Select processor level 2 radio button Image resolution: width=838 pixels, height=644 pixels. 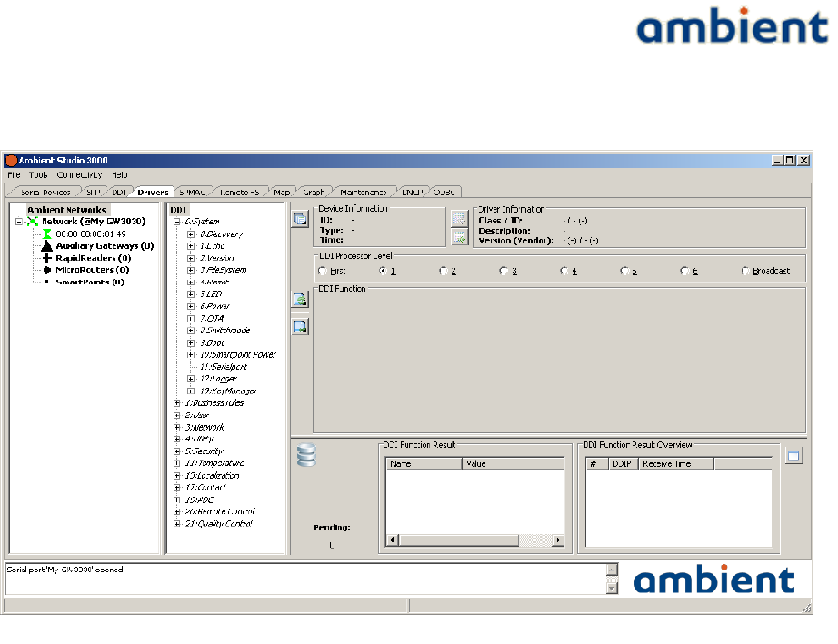click(x=443, y=272)
